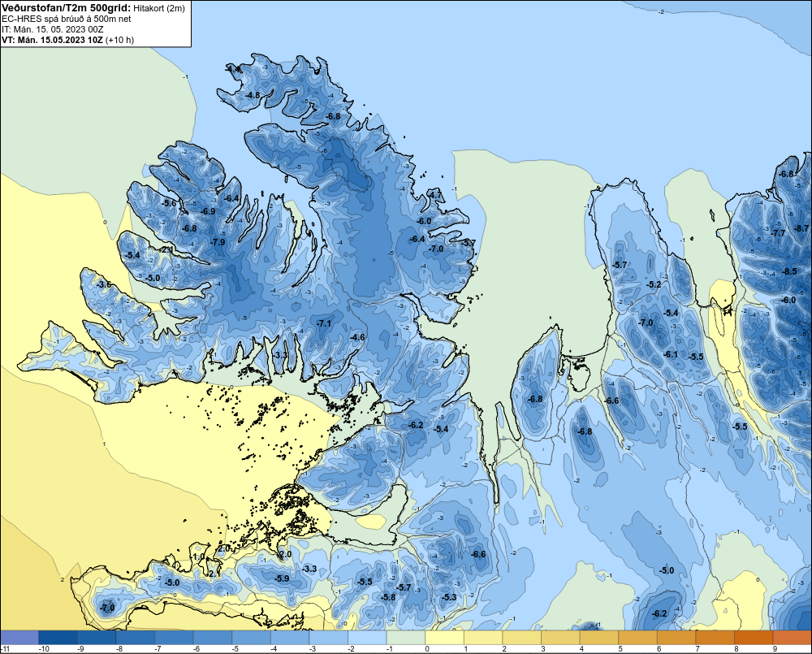Click the legend scale label "-10"

tap(44, 649)
